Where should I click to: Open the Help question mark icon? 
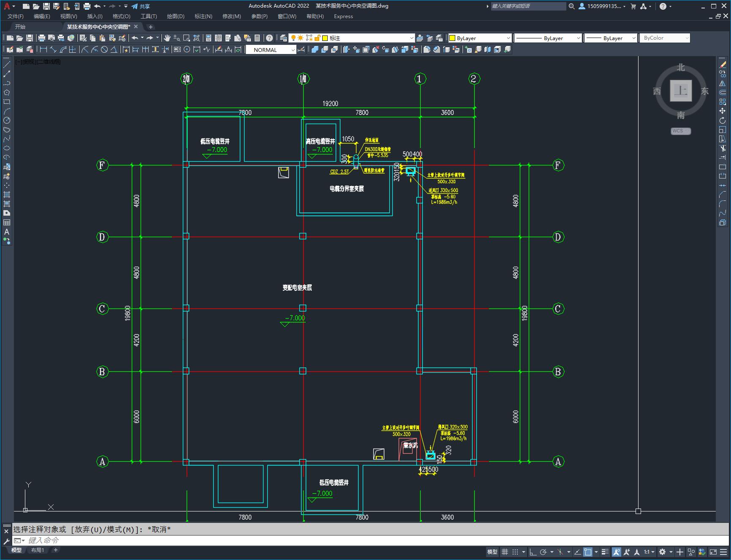pyautogui.click(x=269, y=38)
